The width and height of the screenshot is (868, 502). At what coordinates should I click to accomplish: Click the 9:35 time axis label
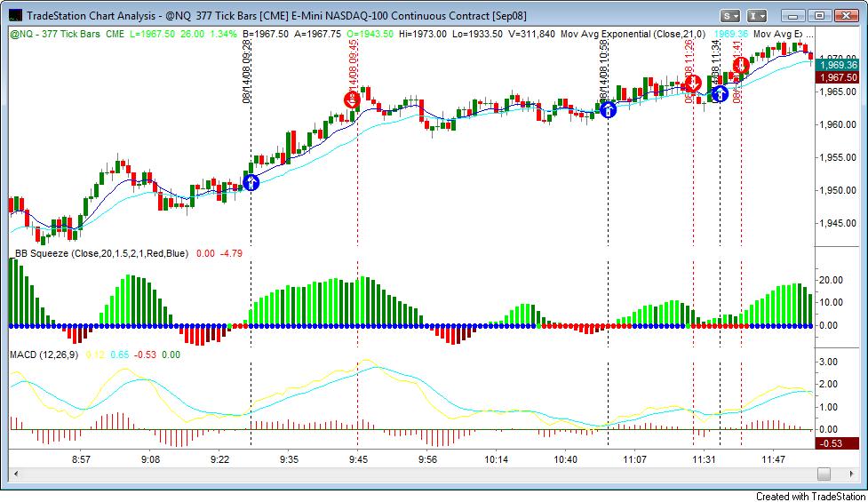pyautogui.click(x=289, y=459)
